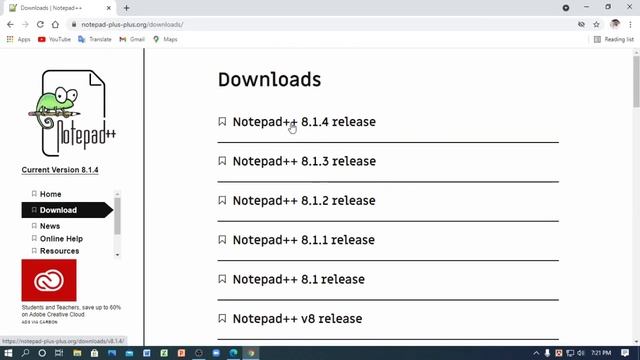Click the Ads via Carbon label

click(40, 322)
